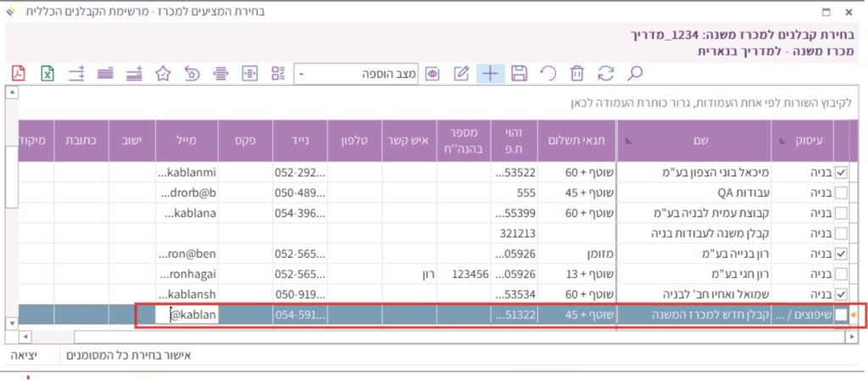Click the pencil edit icon

pyautogui.click(x=461, y=73)
